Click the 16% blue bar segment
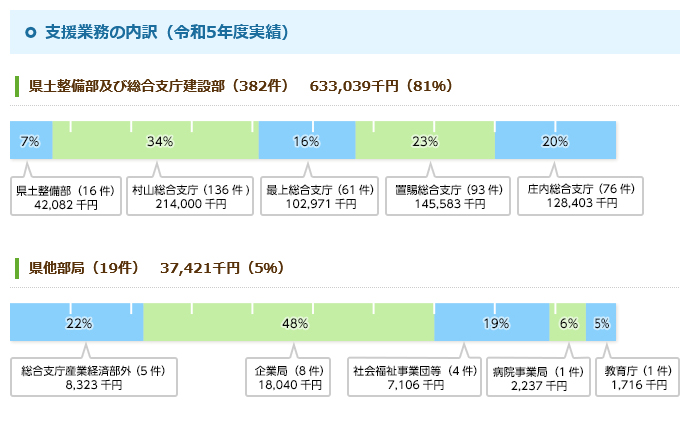Screen dimensions: 690x428 tap(307, 140)
